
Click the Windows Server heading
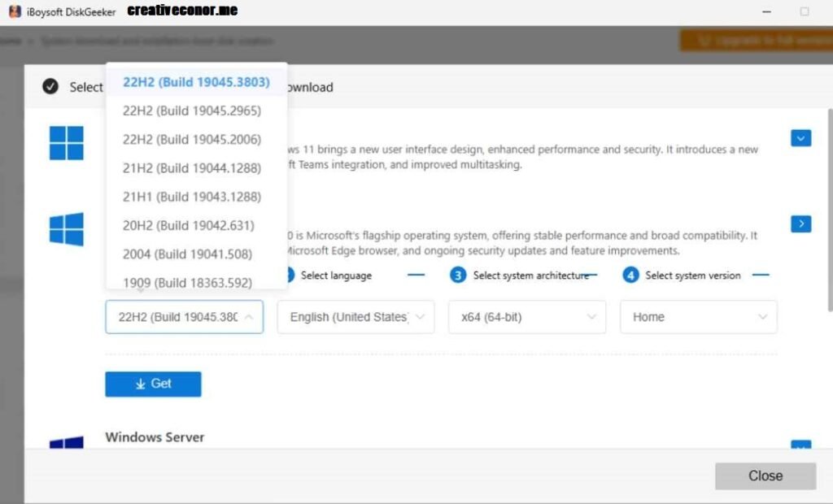[x=155, y=437]
